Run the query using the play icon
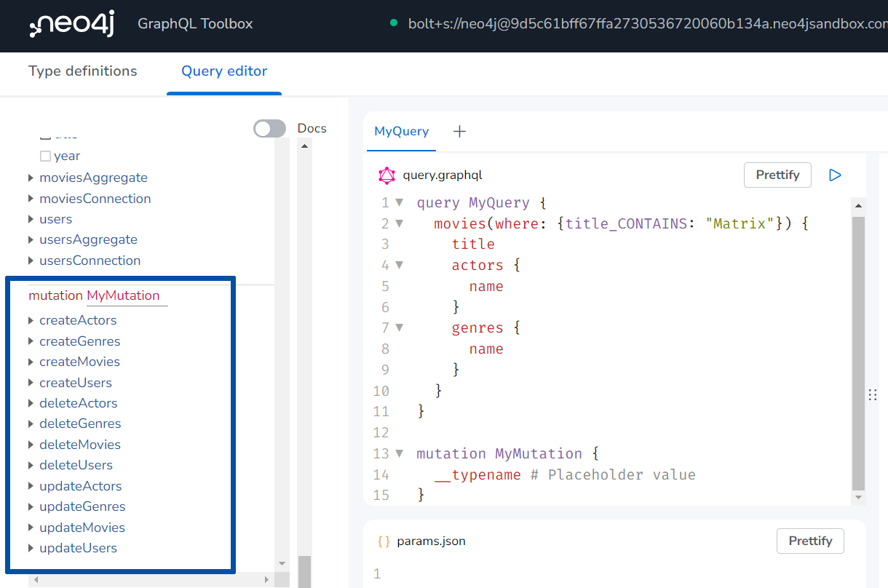Image resolution: width=888 pixels, height=588 pixels. coord(835,175)
